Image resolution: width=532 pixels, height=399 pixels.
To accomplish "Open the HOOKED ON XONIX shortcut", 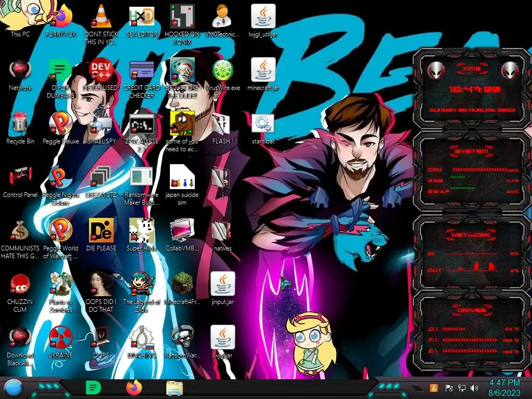I will 182,16.
